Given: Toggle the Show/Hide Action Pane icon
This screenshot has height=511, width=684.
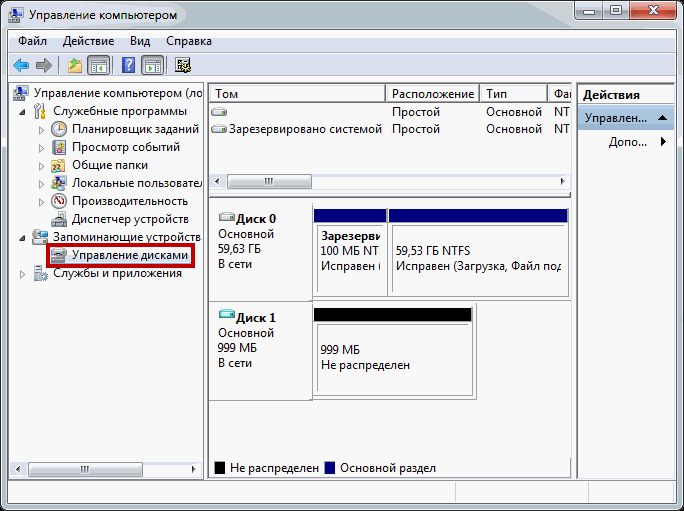Looking at the screenshot, I should (x=153, y=66).
